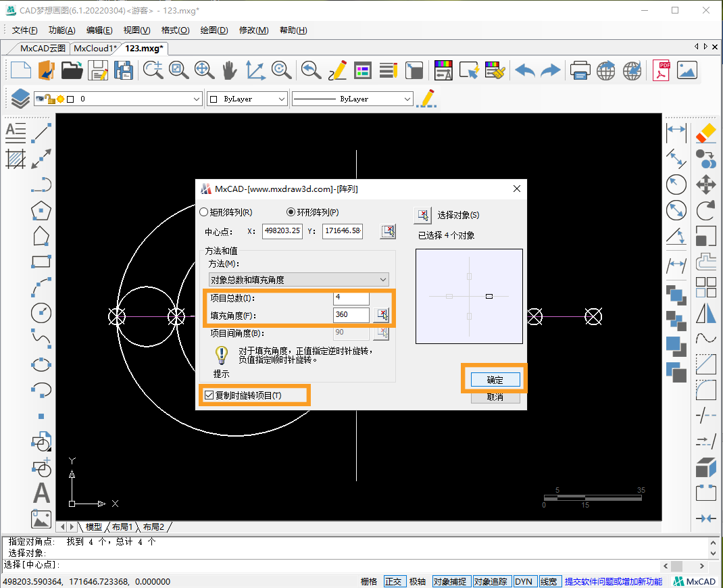Select the Text tool letter A
Screen dimensions: 723x588
coord(41,493)
